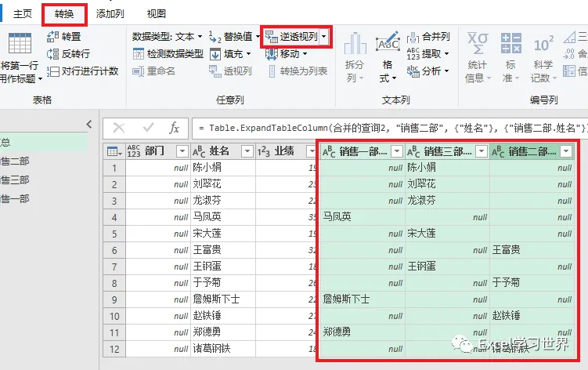Expand the 将第一行用作标题 dropdown arrow
The height and width of the screenshot is (370, 588).
pyautogui.click(x=40, y=79)
